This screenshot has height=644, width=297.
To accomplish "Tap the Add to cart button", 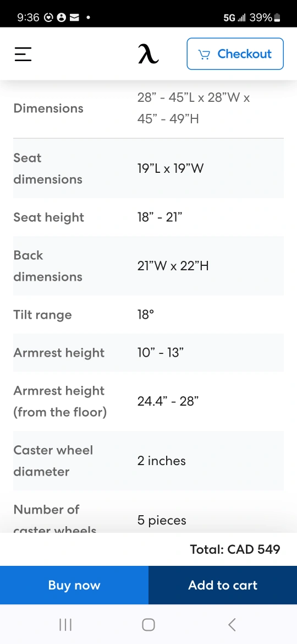I will pyautogui.click(x=223, y=585).
